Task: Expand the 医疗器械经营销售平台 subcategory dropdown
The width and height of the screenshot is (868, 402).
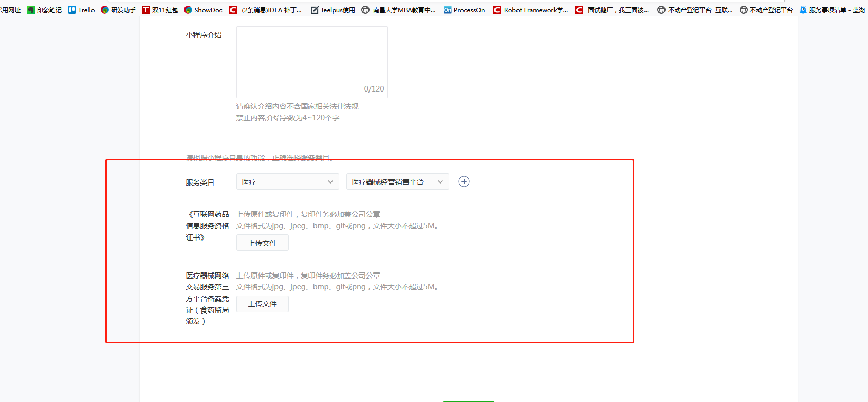Action: [x=398, y=181]
